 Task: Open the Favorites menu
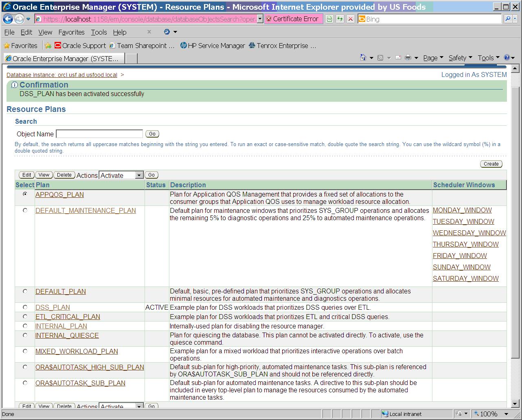tap(71, 32)
